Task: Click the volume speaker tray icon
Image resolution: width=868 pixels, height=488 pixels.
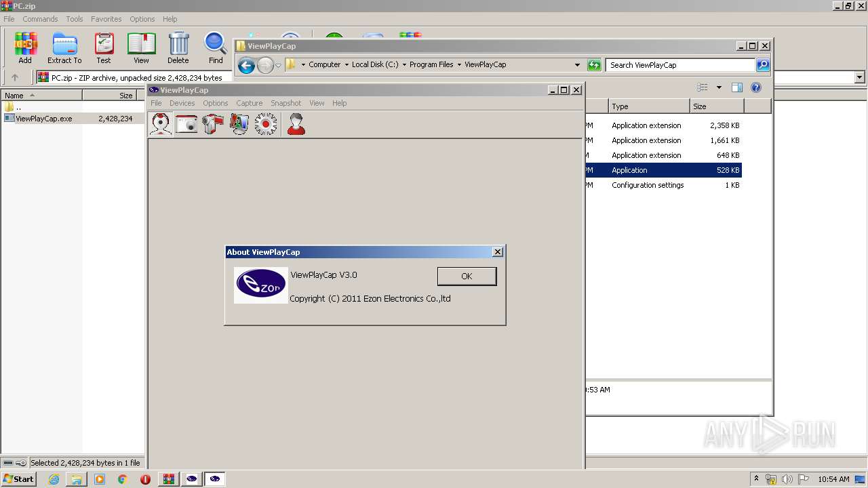Action: [787, 479]
